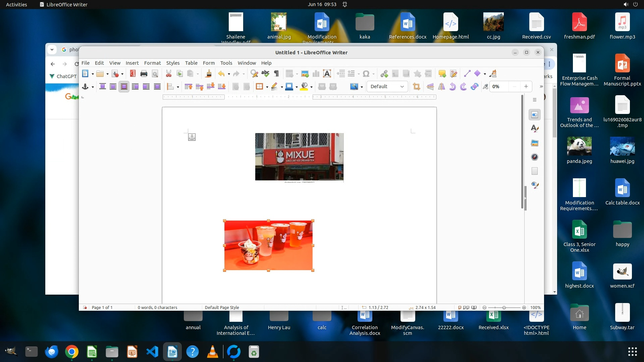Increase transparency with plus button
The height and width of the screenshot is (362, 644).
pos(526,86)
